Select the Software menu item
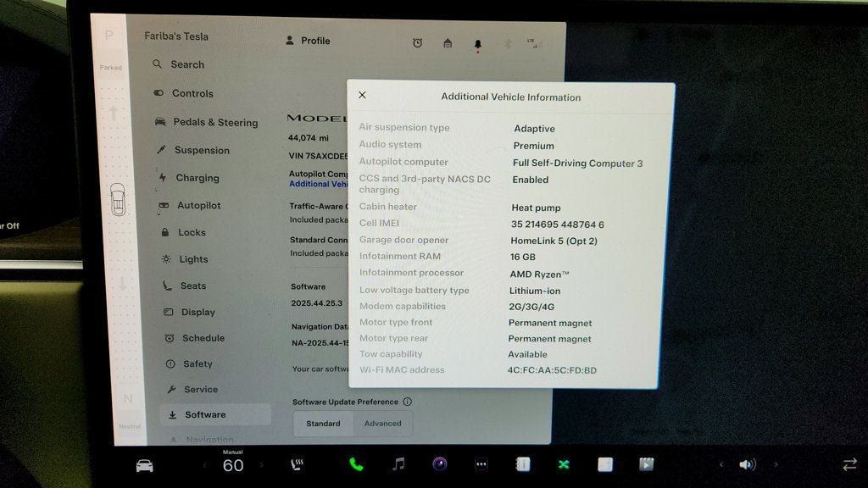Screen dimensions: 868x488 [x=216, y=414]
